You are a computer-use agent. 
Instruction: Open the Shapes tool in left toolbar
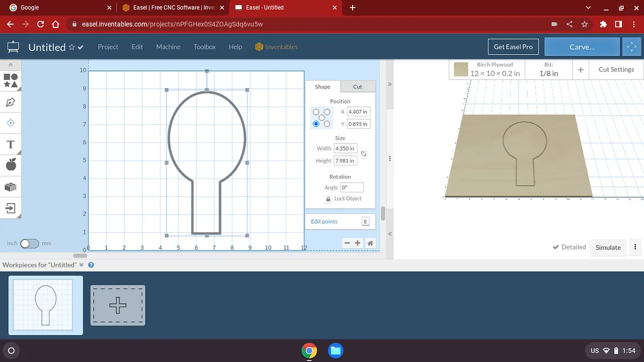(11, 80)
